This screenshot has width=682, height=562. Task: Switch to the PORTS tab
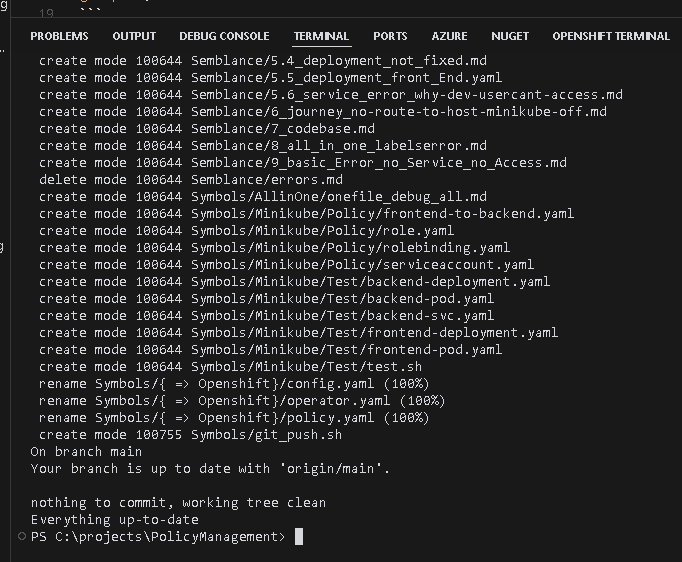coord(390,36)
